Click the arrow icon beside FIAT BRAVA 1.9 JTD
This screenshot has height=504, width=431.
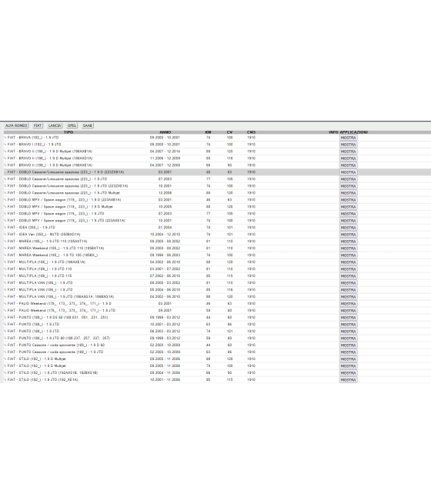pyautogui.click(x=5, y=138)
